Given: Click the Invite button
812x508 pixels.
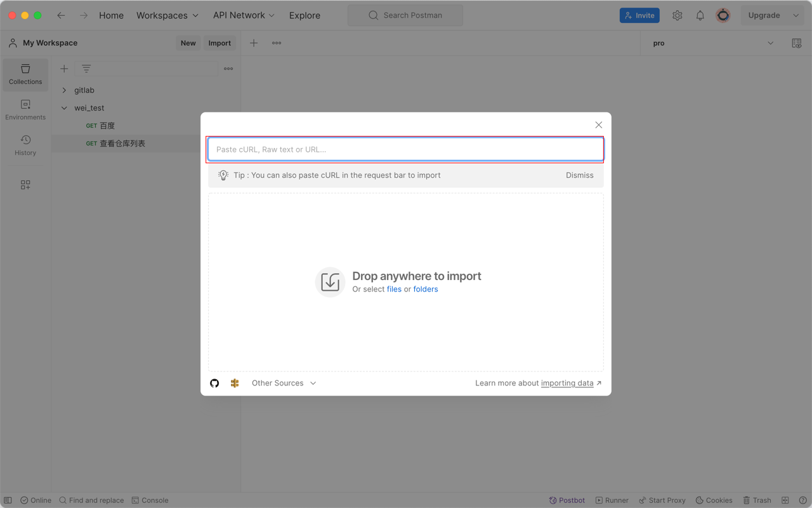Looking at the screenshot, I should pyautogui.click(x=639, y=15).
